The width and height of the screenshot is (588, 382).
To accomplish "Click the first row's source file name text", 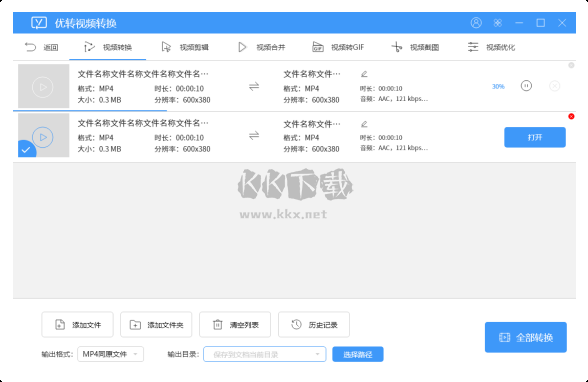I will point(143,74).
